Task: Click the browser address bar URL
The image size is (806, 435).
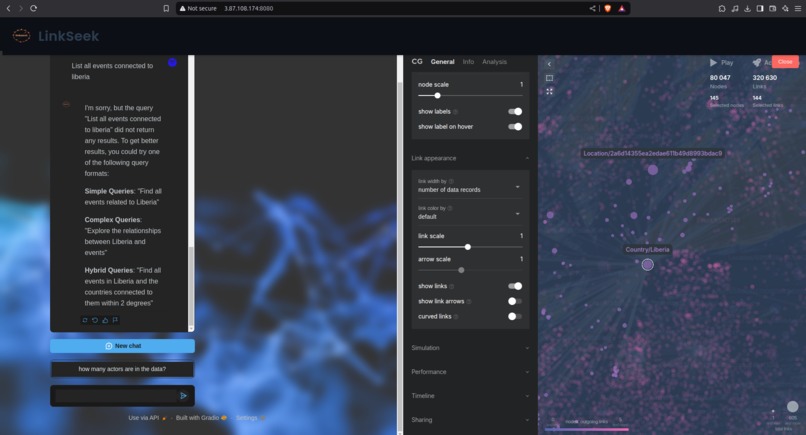Action: point(248,8)
